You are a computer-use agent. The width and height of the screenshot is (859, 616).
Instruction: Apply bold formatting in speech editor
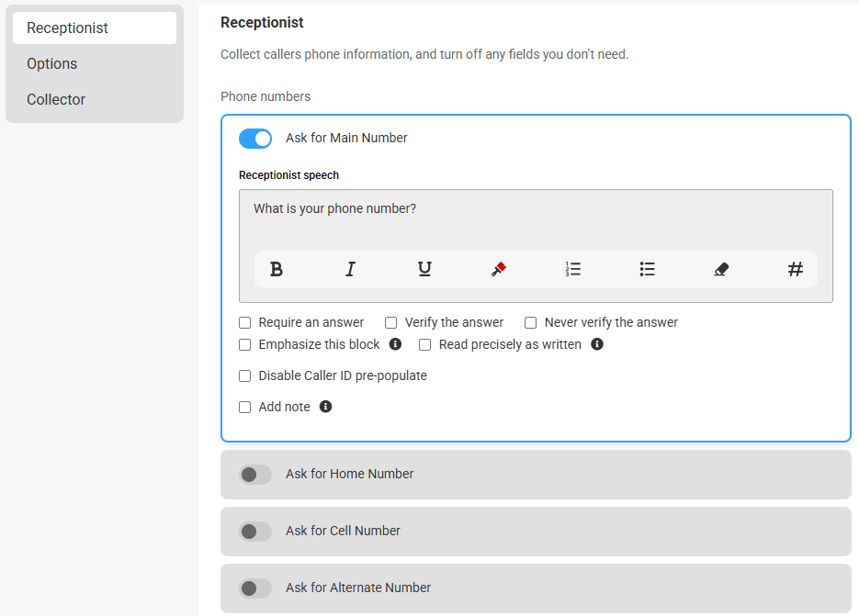click(x=277, y=269)
